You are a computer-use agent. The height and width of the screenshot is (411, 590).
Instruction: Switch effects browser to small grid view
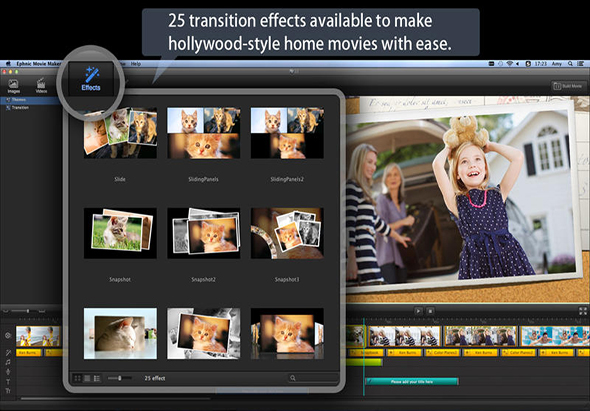click(78, 378)
